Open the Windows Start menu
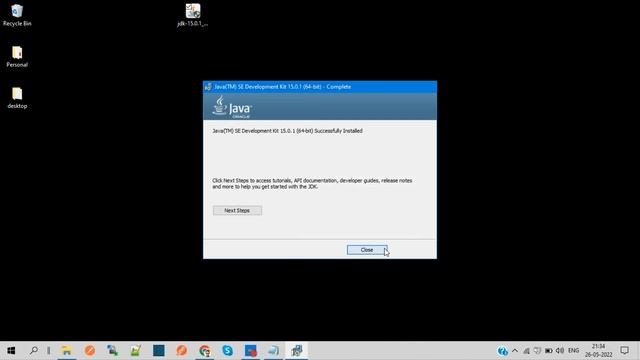640x360 pixels. point(11,351)
